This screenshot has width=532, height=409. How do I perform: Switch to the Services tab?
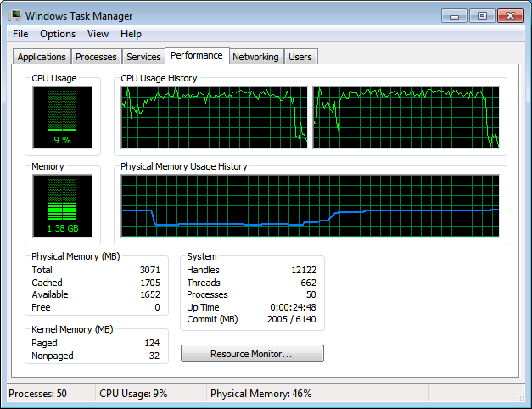coord(143,57)
